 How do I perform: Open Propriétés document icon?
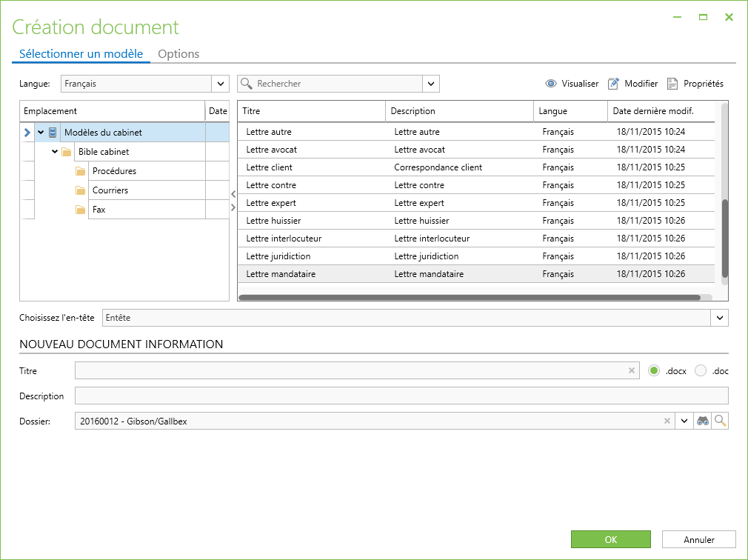point(672,84)
